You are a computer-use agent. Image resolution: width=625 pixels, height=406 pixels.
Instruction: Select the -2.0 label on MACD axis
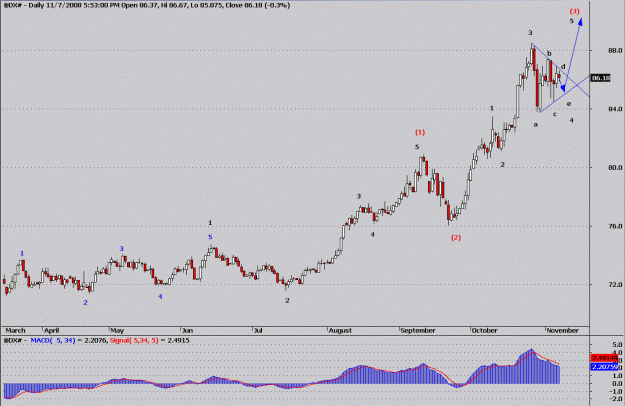tap(616, 399)
